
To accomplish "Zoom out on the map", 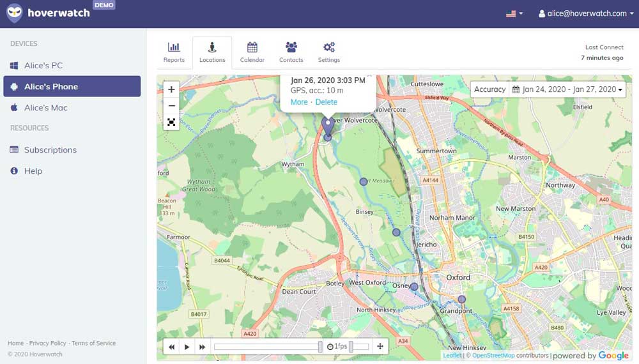I will pyautogui.click(x=171, y=106).
